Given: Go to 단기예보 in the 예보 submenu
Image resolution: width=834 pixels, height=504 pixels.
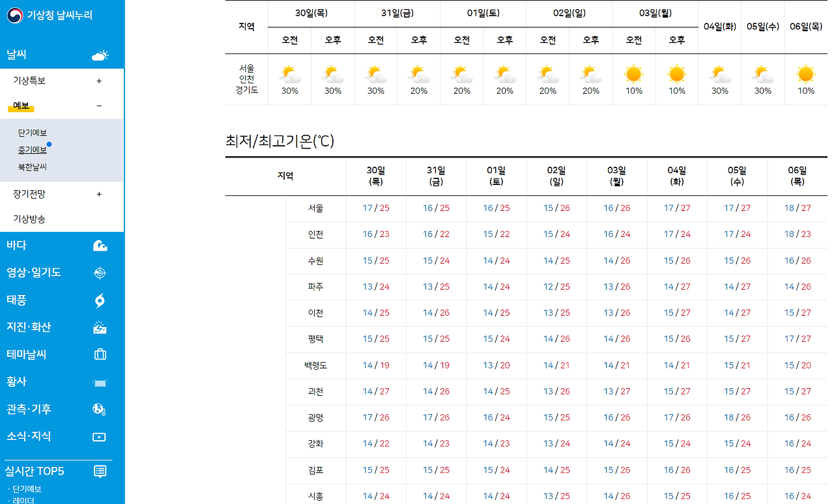Looking at the screenshot, I should (33, 133).
